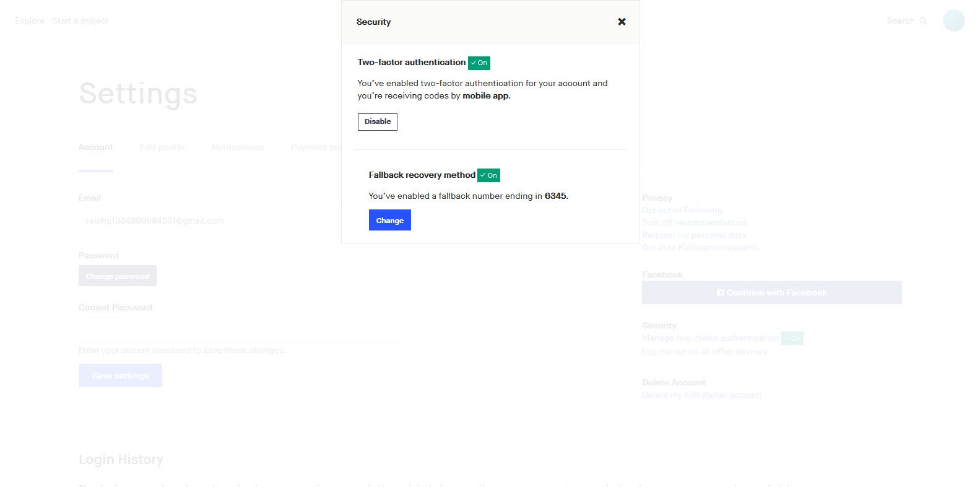Click Request my personal data link
This screenshot has width=980, height=487.
694,235
